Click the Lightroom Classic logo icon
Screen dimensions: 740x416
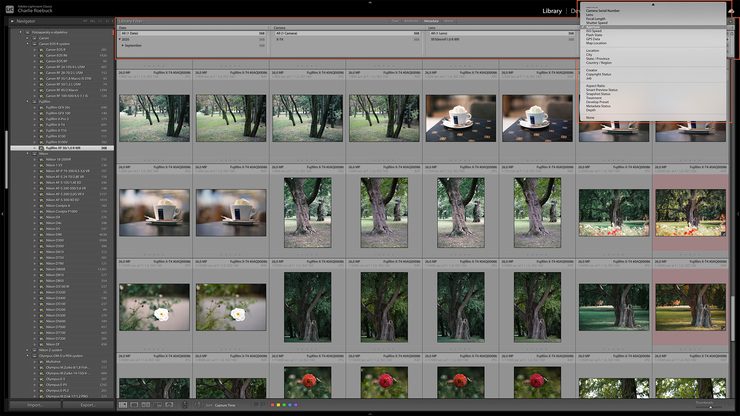click(x=9, y=8)
